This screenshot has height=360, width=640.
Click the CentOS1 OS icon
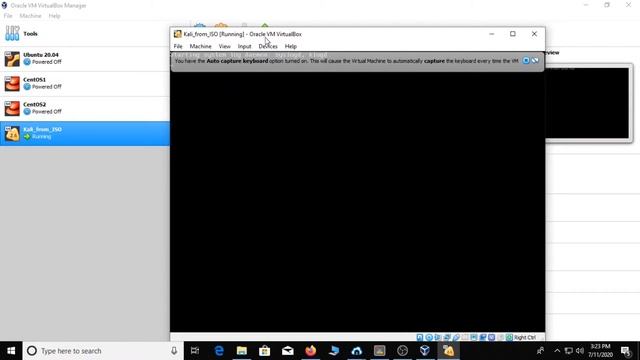12,84
